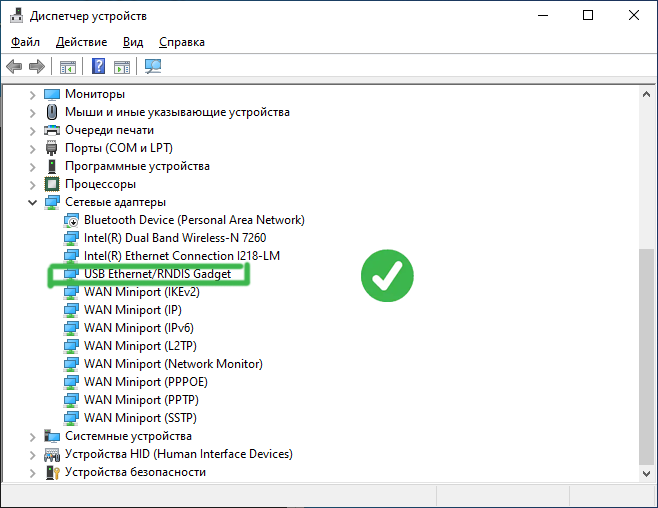Click the HID devices icon

coord(52,454)
